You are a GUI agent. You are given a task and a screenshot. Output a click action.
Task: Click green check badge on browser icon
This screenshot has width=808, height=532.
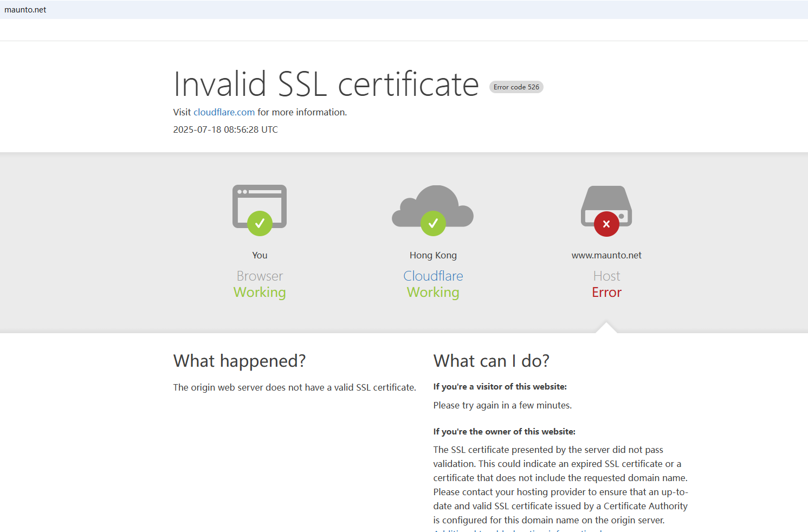[260, 223]
